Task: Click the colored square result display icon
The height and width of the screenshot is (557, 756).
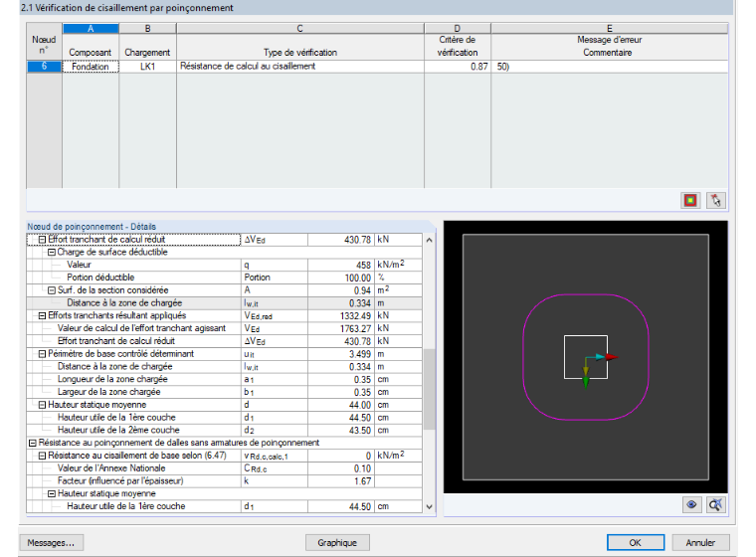Action: pos(690,200)
